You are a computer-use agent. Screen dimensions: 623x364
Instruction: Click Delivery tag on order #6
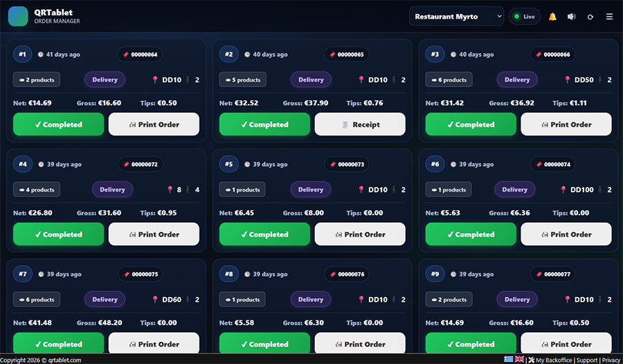(x=514, y=190)
